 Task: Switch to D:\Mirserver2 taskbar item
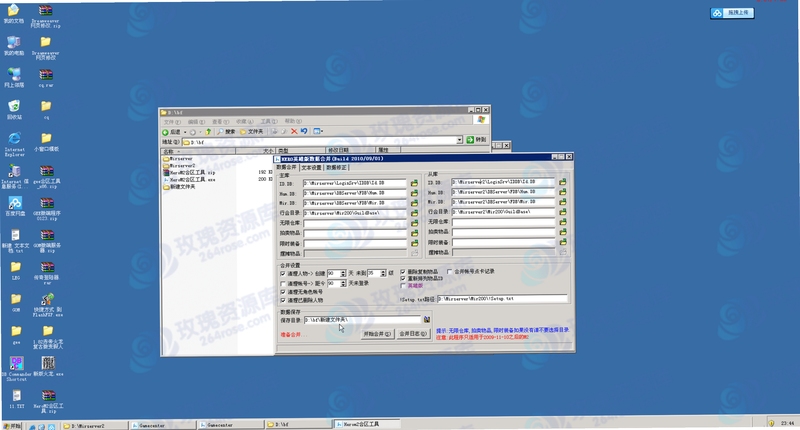(94, 425)
